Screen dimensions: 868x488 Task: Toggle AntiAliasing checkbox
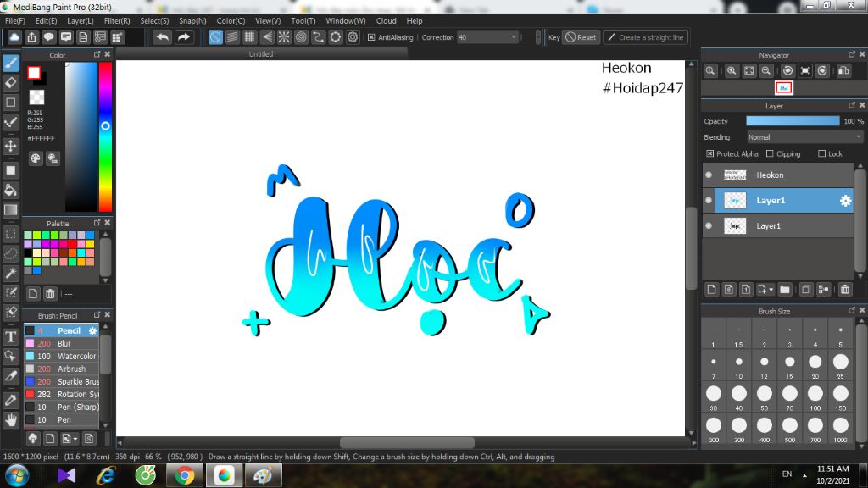[371, 37]
